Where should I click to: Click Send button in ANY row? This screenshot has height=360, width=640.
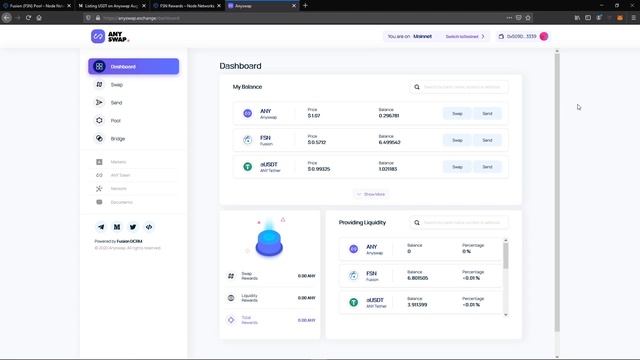(487, 113)
